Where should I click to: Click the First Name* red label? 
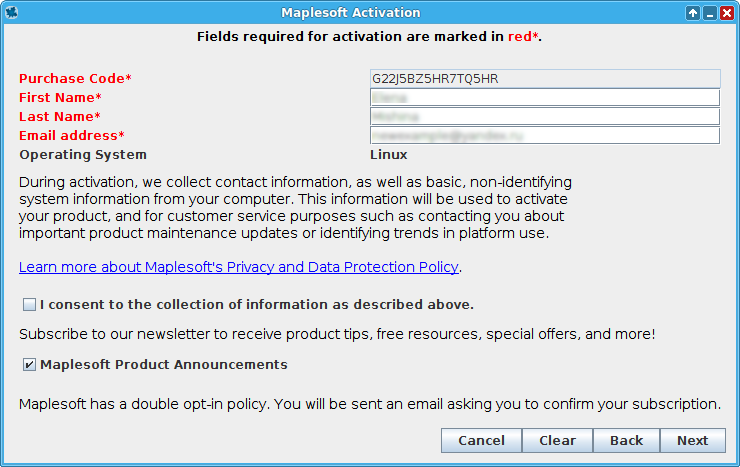(x=60, y=98)
